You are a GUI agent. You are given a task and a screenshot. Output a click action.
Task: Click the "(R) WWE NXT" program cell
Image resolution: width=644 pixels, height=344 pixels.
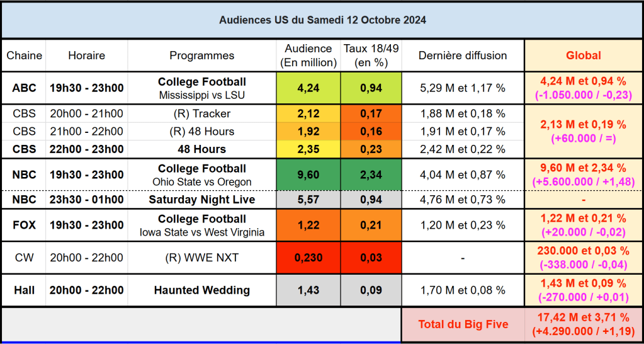pyautogui.click(x=201, y=258)
